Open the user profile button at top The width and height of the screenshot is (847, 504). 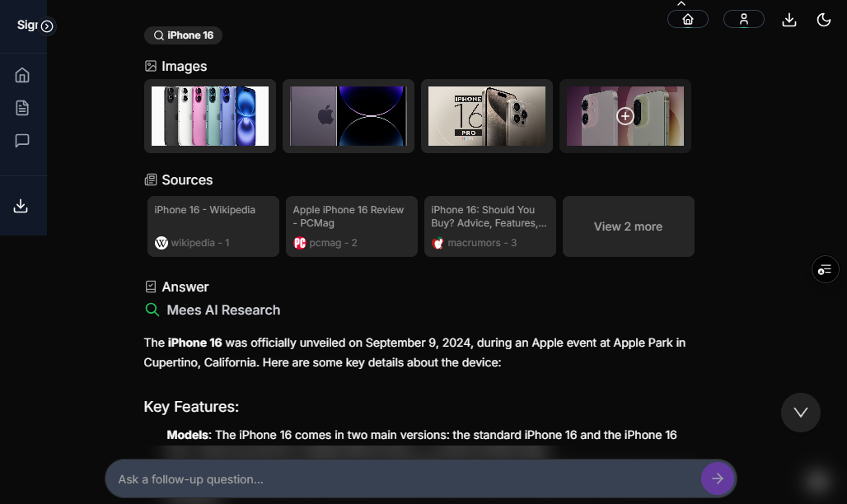(x=744, y=20)
